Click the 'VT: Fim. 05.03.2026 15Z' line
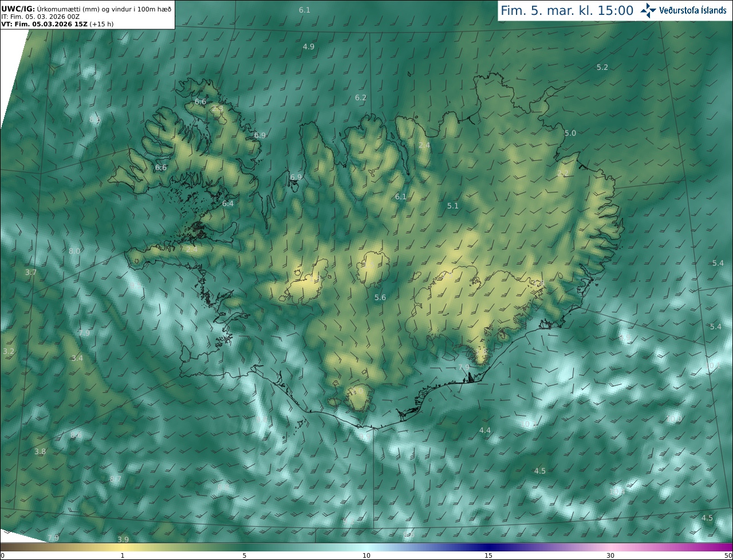 click(x=57, y=24)
